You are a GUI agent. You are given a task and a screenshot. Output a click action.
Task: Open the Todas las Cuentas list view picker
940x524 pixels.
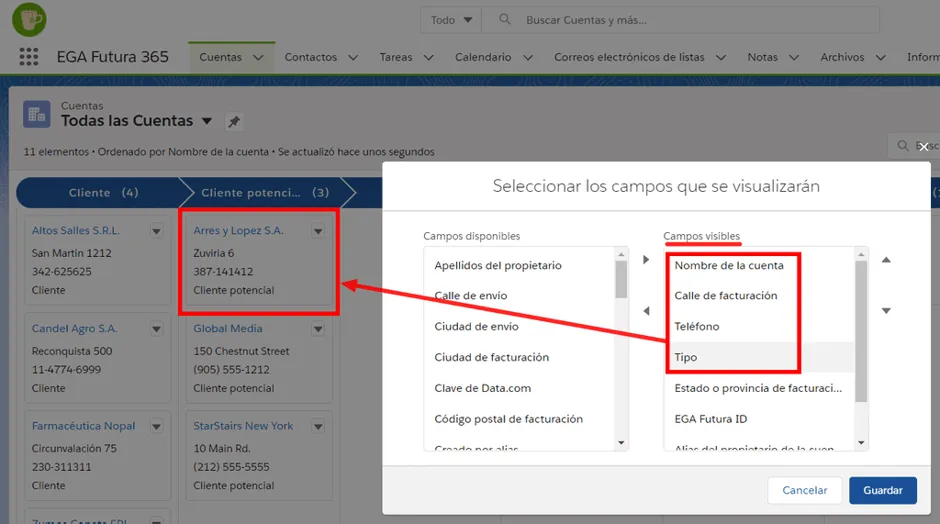pyautogui.click(x=207, y=121)
